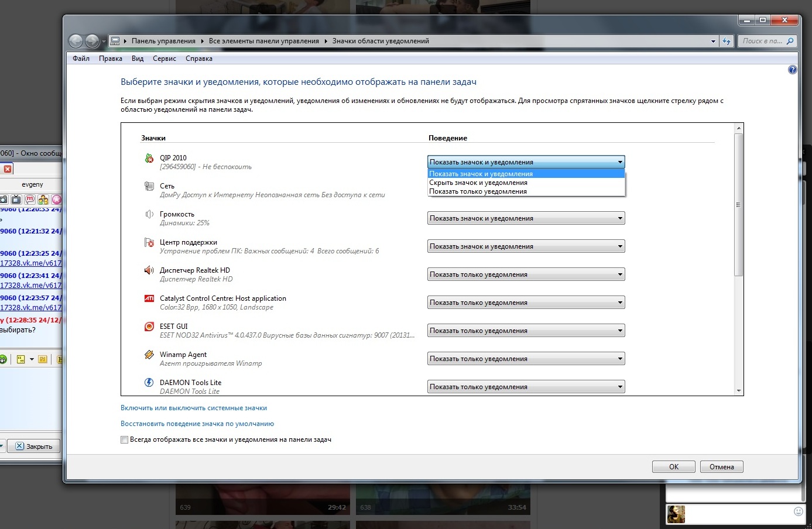Click the scroll-up arrow of the icon list
Viewport: 812px width, 529px height.
[739, 128]
